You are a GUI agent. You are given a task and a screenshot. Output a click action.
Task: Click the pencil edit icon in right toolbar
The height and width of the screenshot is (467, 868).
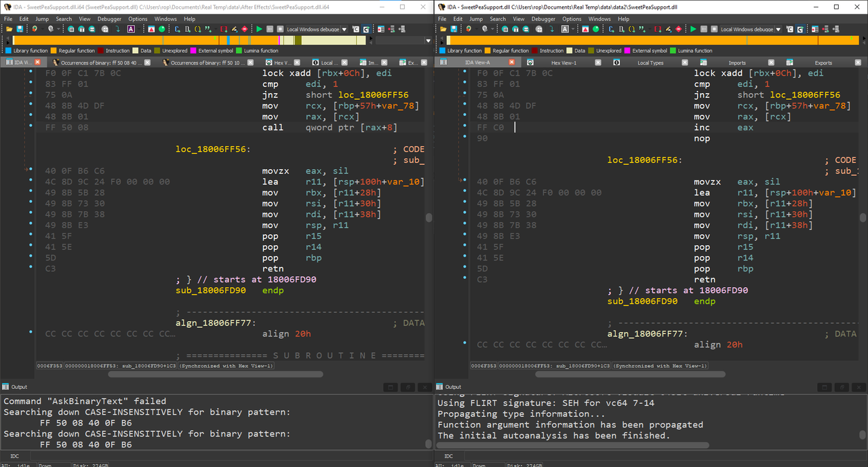coord(668,29)
